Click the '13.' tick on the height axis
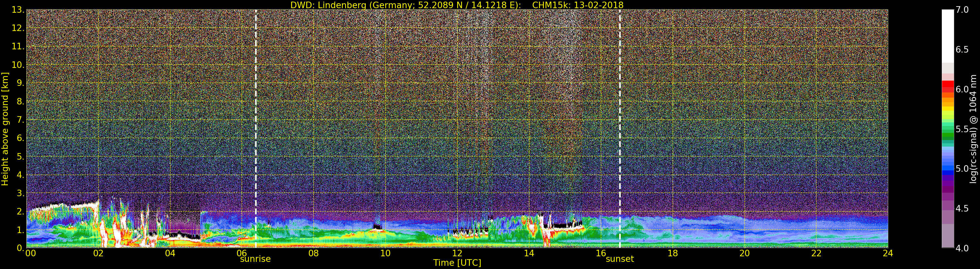Image resolution: width=980 pixels, height=269 pixels. click(18, 10)
